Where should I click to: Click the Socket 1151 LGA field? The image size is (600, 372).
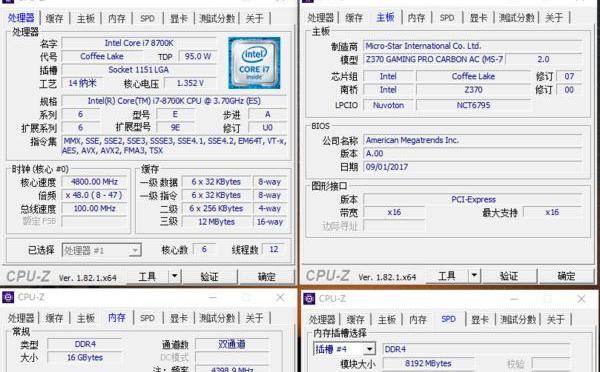coord(139,70)
